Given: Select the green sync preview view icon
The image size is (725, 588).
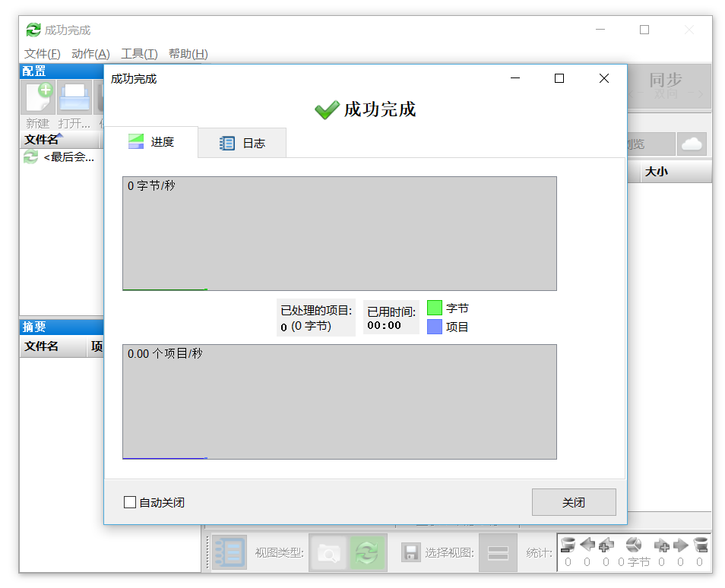Looking at the screenshot, I should (x=368, y=553).
